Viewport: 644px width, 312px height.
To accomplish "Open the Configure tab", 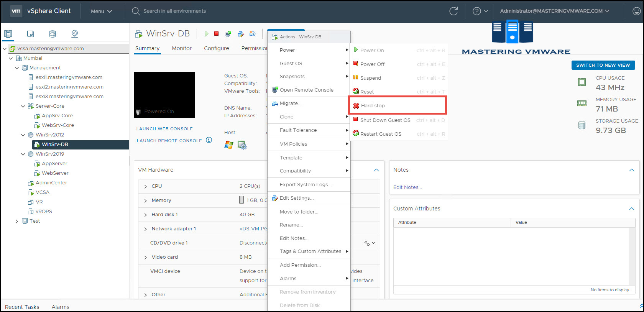I will click(217, 48).
